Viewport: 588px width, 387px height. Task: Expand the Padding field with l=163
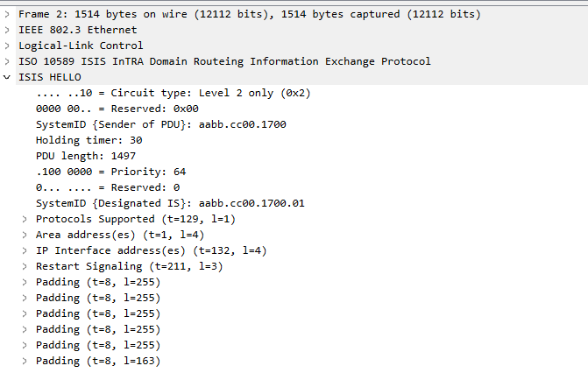(x=25, y=361)
